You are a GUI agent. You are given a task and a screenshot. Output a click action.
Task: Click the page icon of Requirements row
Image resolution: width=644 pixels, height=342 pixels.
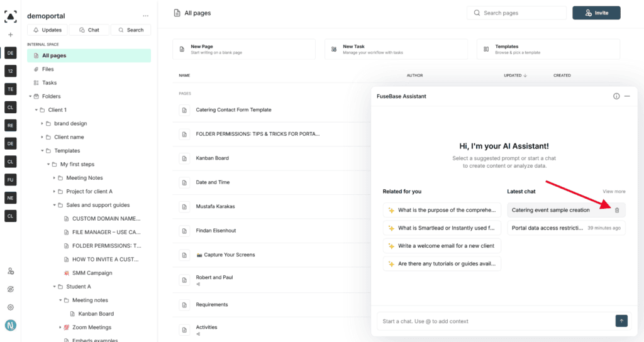coord(184,305)
